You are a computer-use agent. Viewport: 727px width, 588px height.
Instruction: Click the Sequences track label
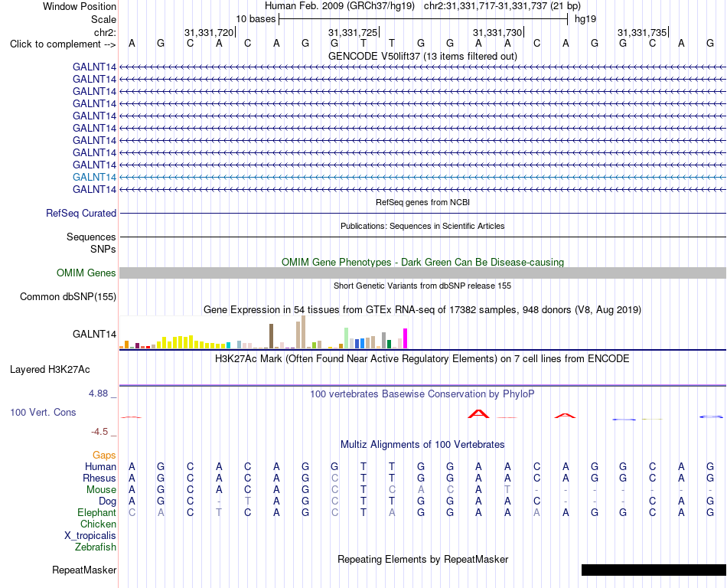[x=91, y=237]
